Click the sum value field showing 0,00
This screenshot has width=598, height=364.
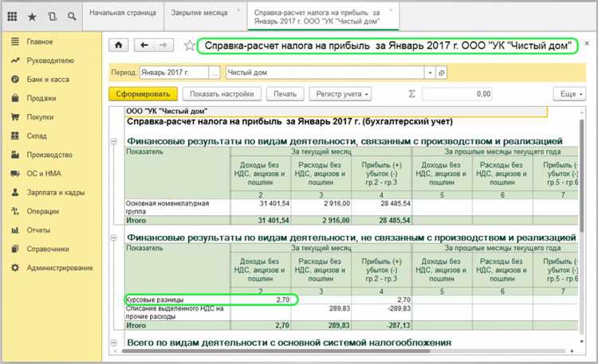tap(457, 94)
